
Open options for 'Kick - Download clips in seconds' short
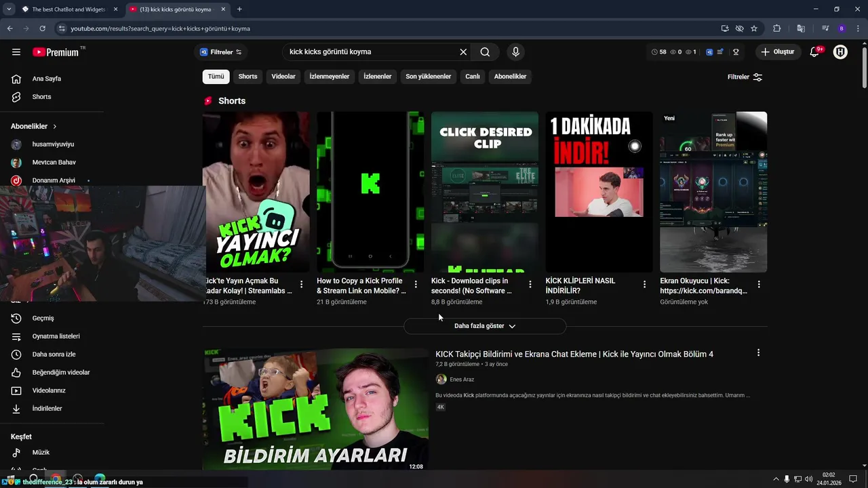point(530,285)
